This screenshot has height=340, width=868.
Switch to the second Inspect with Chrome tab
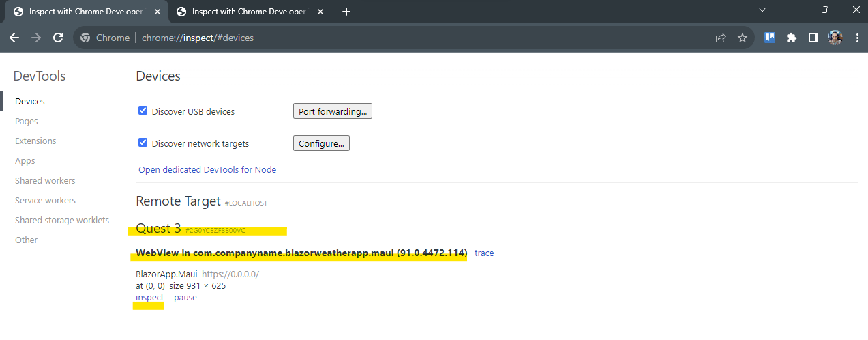[249, 12]
